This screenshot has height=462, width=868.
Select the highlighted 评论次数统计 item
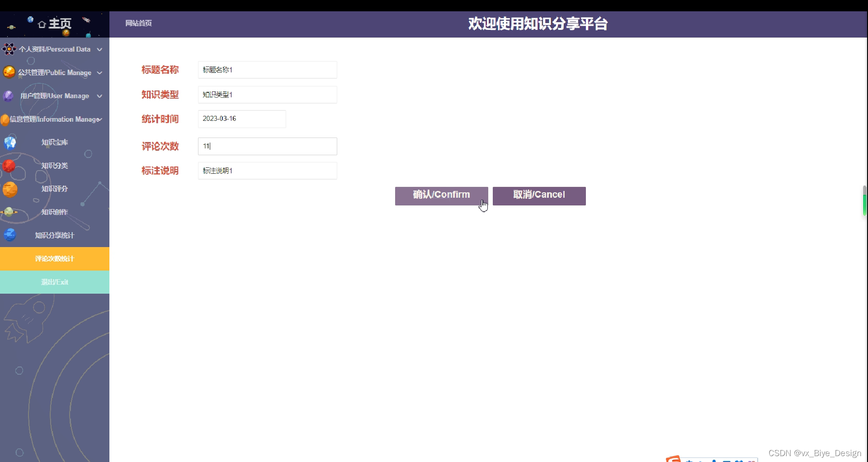pyautogui.click(x=55, y=259)
